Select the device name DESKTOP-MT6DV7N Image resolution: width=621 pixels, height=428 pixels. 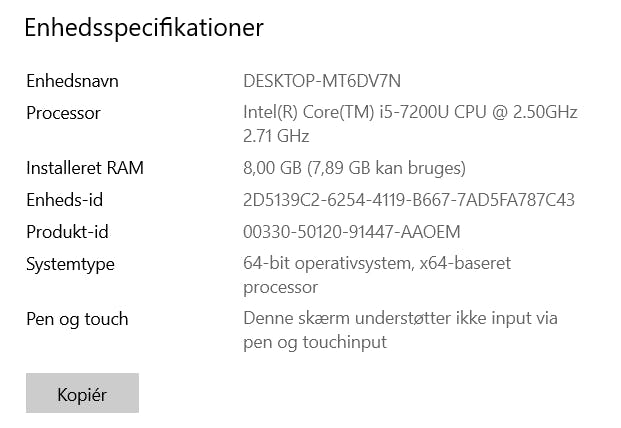pyautogui.click(x=328, y=81)
